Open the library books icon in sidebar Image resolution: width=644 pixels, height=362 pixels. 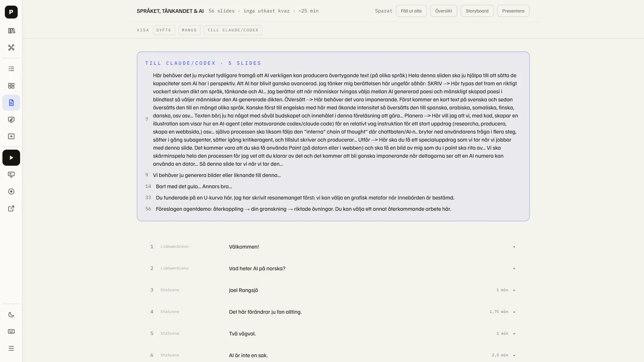11,31
